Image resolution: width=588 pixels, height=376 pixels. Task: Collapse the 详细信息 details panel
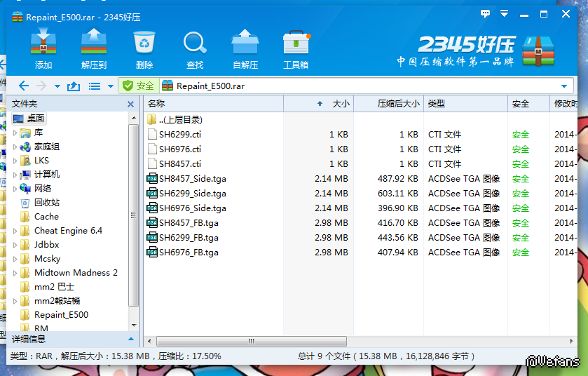[x=131, y=340]
